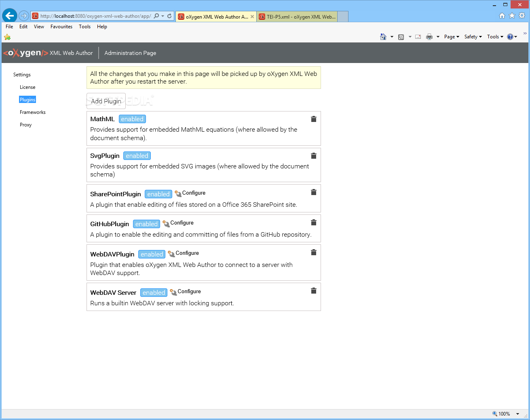
Task: Expand the command bar overflow chevron
Action: (525, 34)
